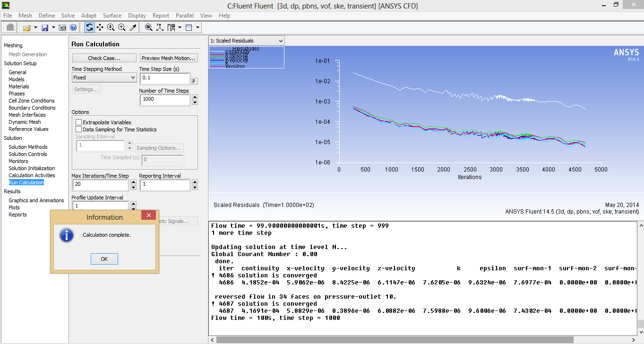The height and width of the screenshot is (344, 644).
Task: Enable Data Sampling for Time Statistics
Action: [x=79, y=129]
